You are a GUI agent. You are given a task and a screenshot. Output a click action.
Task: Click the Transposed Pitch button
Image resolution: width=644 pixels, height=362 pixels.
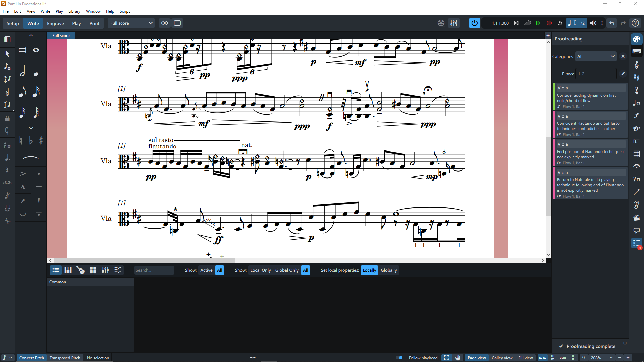pyautogui.click(x=65, y=358)
